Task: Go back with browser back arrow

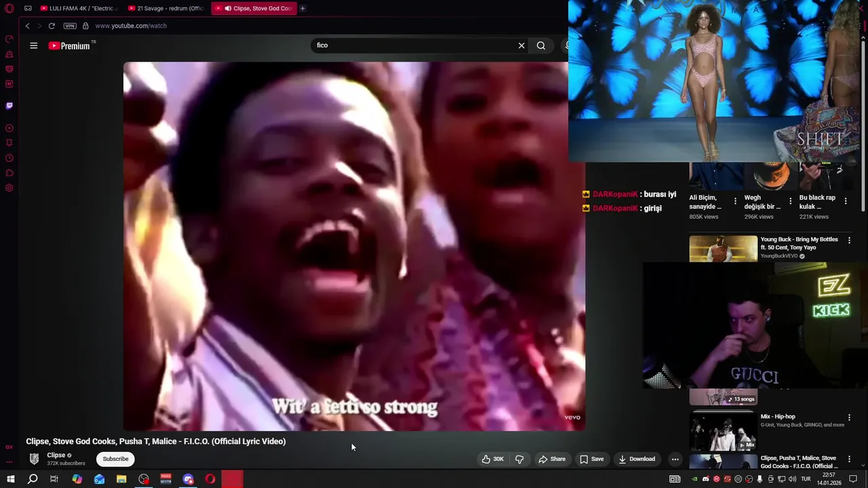Action: point(27,26)
